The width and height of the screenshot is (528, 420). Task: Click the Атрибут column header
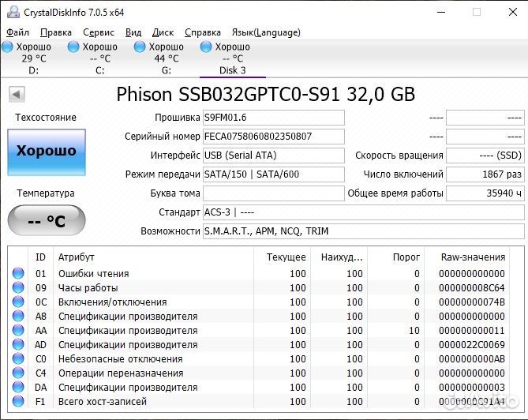(x=153, y=257)
